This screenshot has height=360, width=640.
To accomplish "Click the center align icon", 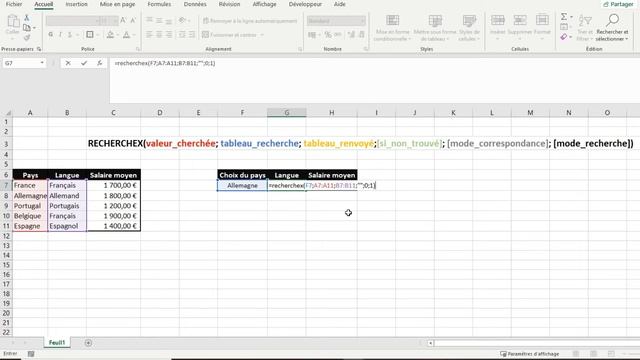I will 159,35.
